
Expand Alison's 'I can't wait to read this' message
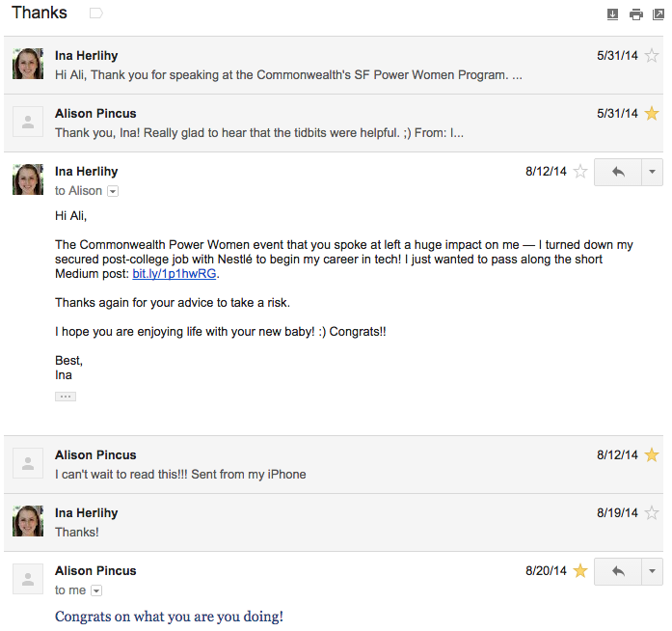click(x=289, y=464)
